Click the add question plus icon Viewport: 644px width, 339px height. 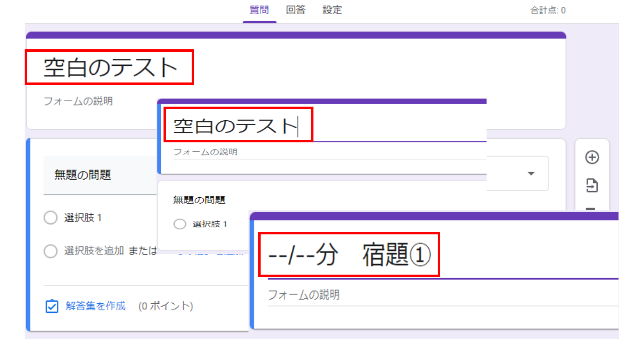[592, 157]
